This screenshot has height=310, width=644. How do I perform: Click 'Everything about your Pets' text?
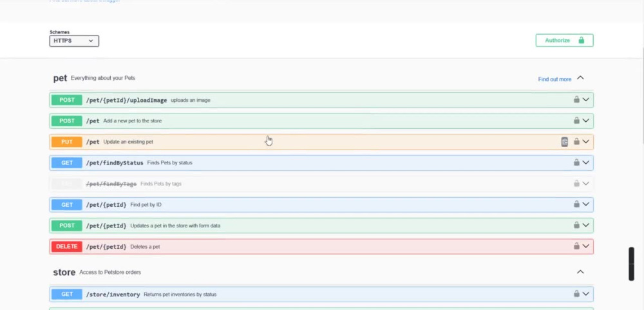pos(102,78)
